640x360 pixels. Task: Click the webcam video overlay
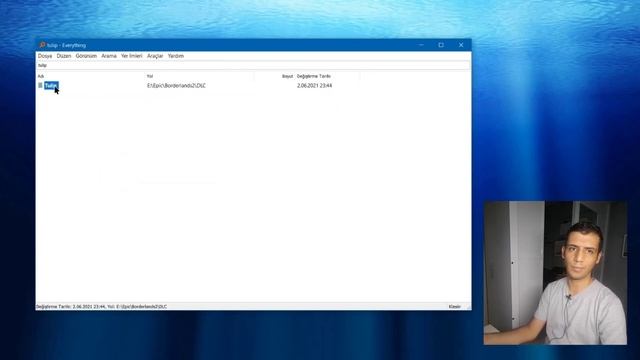(555, 273)
